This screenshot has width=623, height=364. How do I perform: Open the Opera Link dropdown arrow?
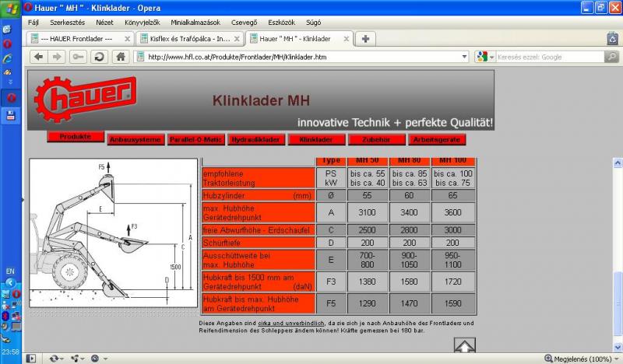point(61,359)
